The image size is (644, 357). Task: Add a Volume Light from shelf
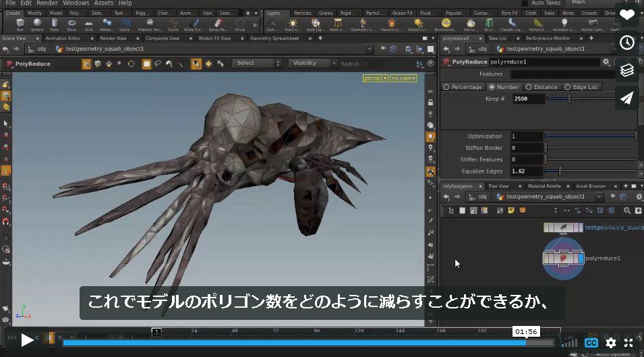click(391, 24)
